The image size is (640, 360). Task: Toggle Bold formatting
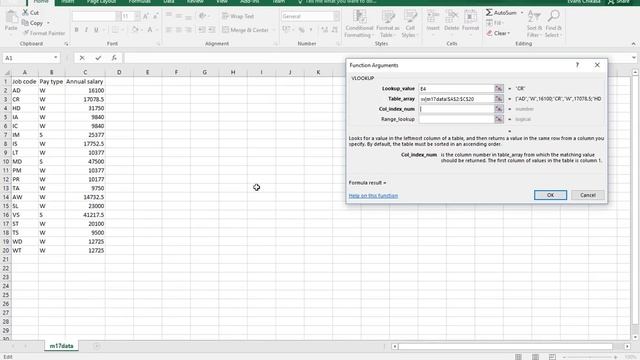click(76, 30)
